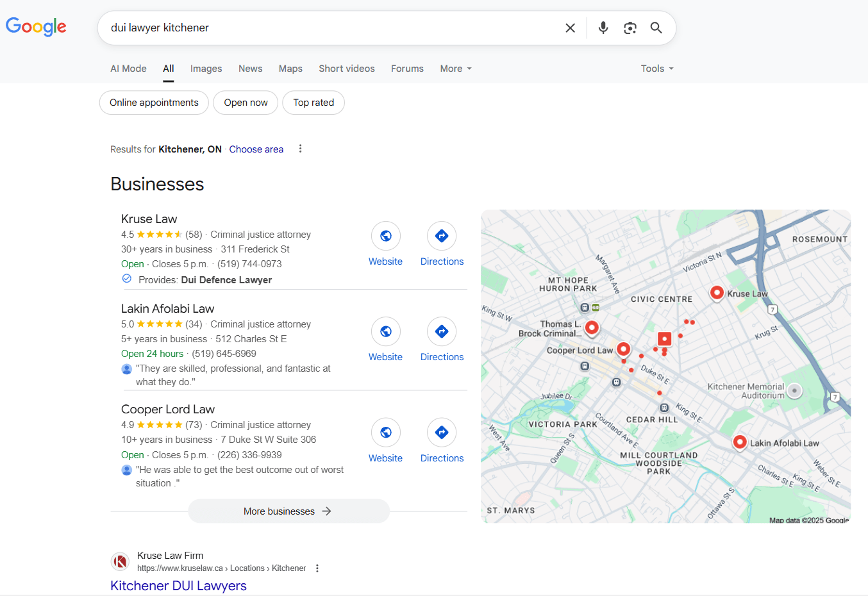Screen dimensions: 868x596
Task: Start voice search with microphone icon
Action: (x=603, y=28)
